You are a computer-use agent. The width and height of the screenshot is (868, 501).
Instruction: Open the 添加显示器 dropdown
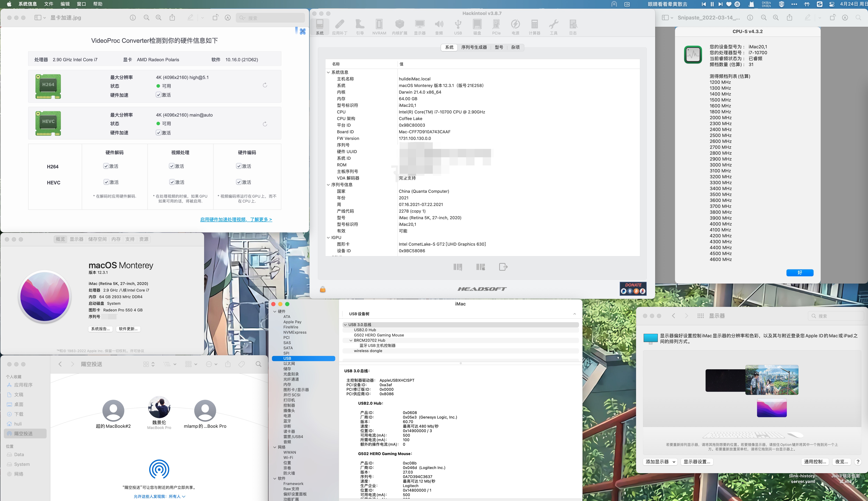click(x=660, y=462)
